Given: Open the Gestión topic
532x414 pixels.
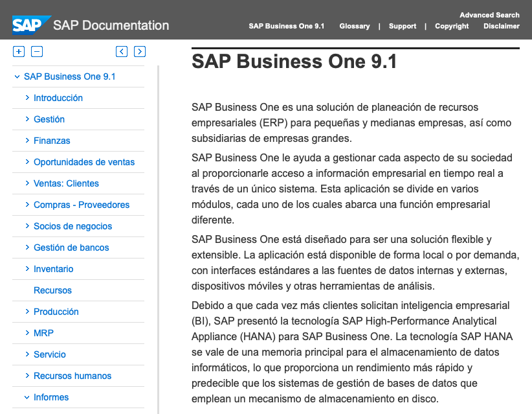Looking at the screenshot, I should click(x=49, y=120).
